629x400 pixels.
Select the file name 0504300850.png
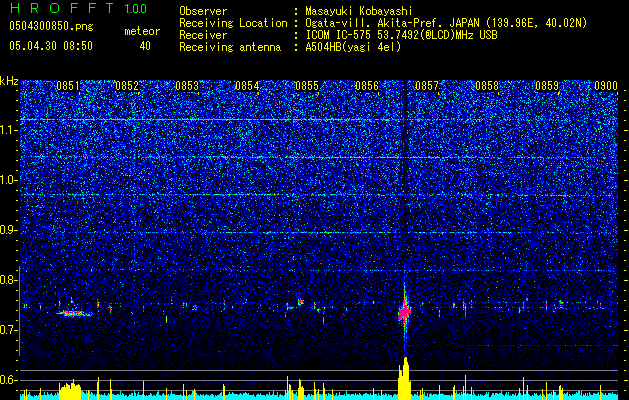coord(51,26)
